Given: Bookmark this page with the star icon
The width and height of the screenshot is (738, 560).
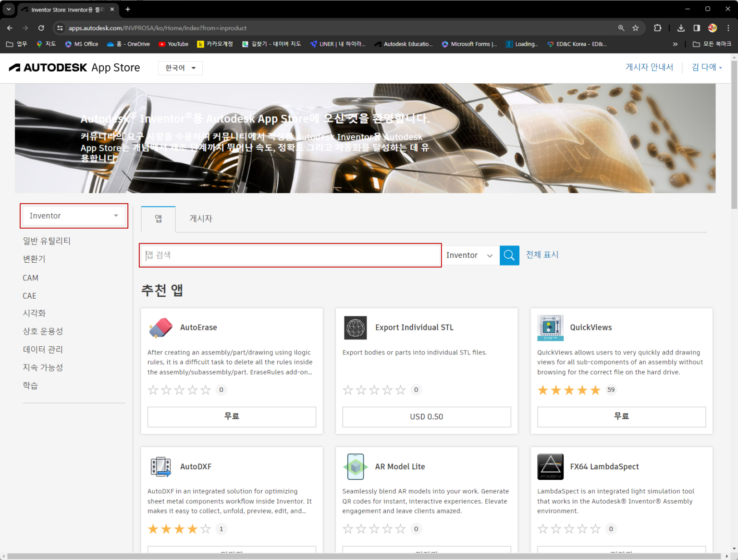Looking at the screenshot, I should pos(635,28).
